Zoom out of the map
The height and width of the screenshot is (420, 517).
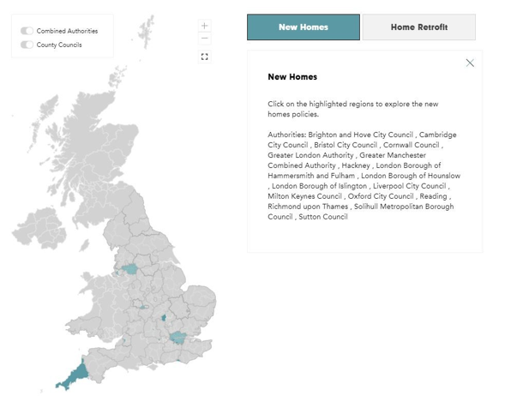(x=205, y=38)
